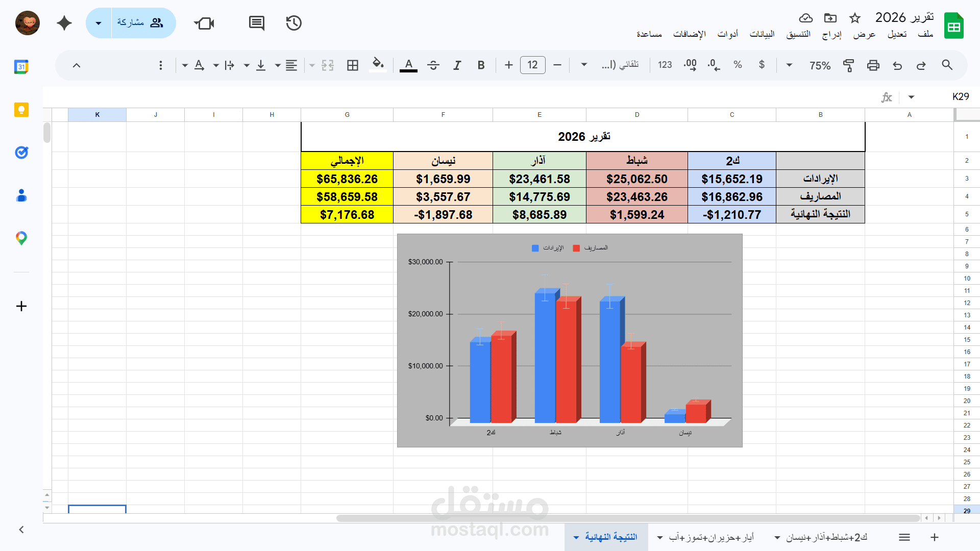Open the fill color picker
980x551 pixels.
(x=378, y=65)
